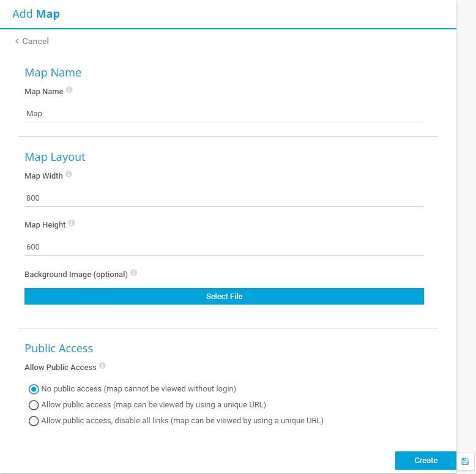
Task: Click the Map Width info icon
Action: pyautogui.click(x=69, y=174)
